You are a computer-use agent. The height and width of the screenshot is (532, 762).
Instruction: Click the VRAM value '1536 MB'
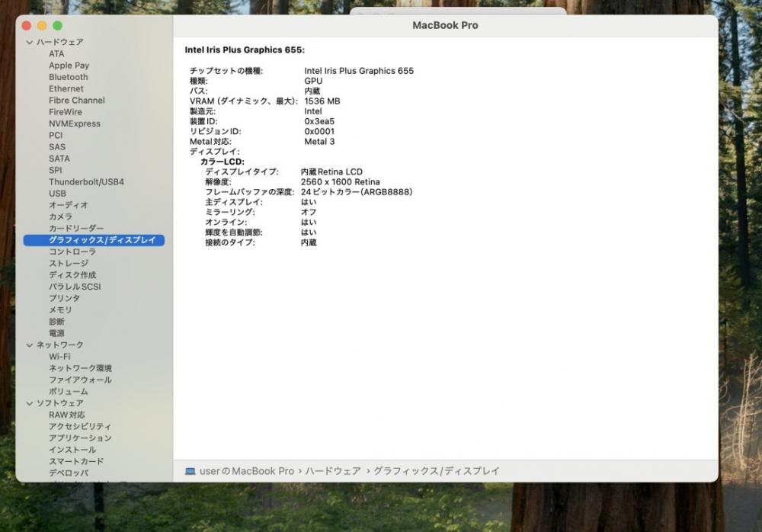pyautogui.click(x=322, y=101)
